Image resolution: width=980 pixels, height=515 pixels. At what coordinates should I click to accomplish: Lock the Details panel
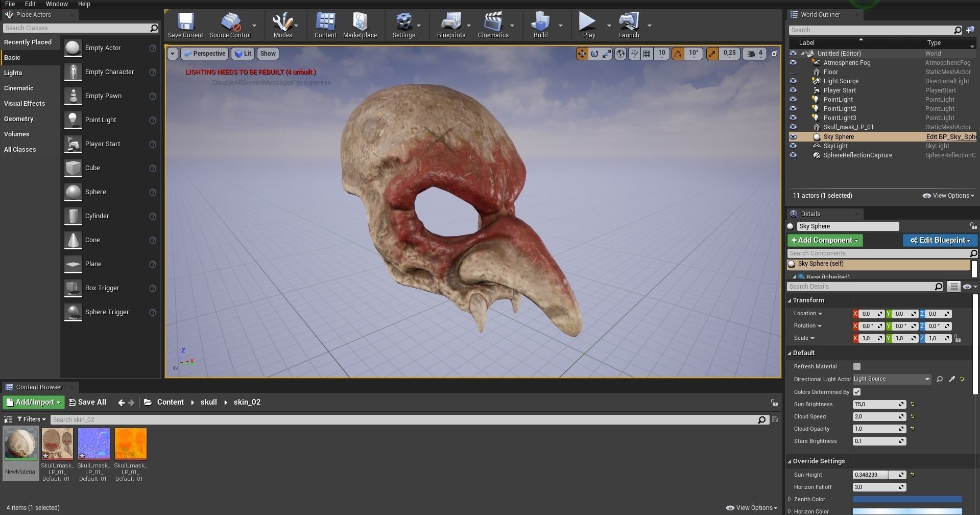(x=973, y=226)
